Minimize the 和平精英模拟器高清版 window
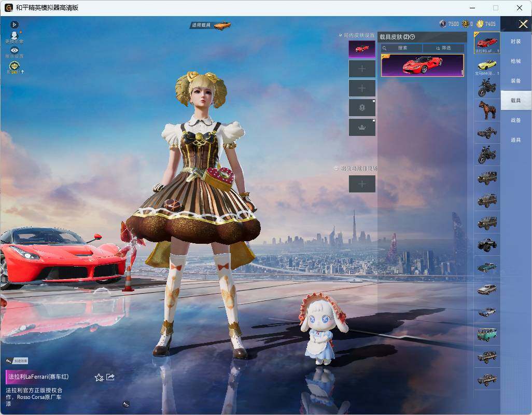This screenshot has height=415, width=532. pos(472,8)
